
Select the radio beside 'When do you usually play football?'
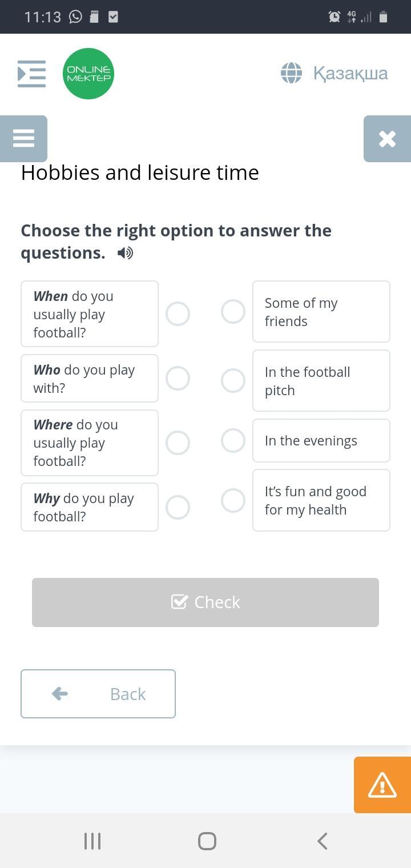[x=178, y=314]
